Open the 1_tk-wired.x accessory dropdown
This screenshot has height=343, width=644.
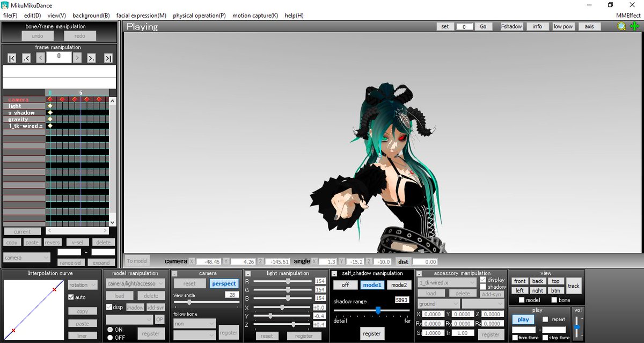tap(447, 282)
